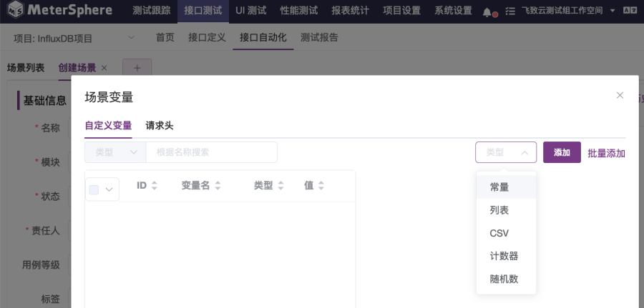Viewport: 644px width, 308px height.
Task: Choose 列表 from the type list
Action: 506,210
